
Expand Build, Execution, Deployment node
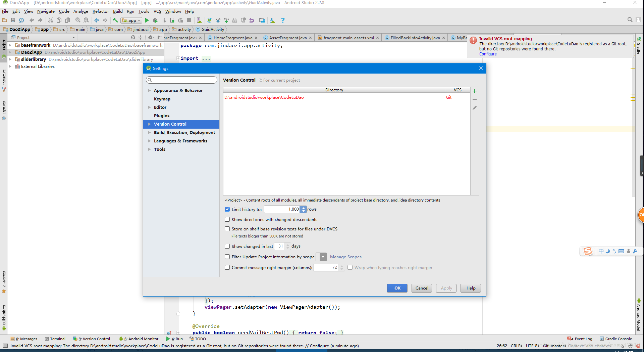point(150,132)
